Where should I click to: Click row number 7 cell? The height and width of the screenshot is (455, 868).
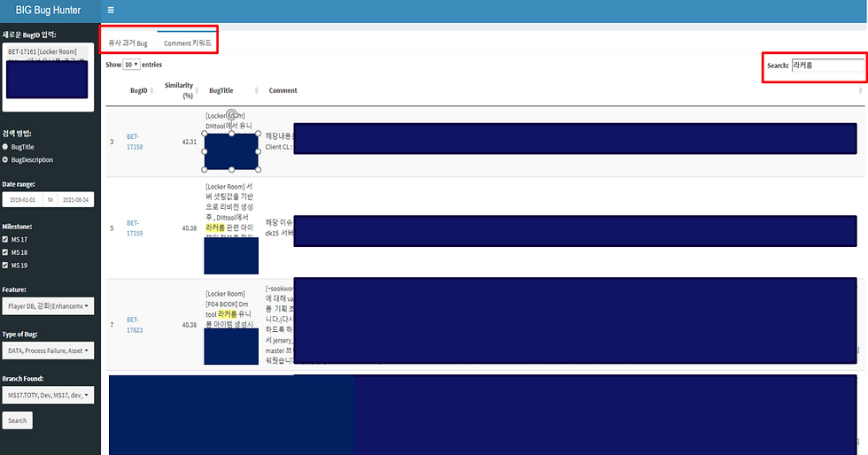tap(112, 325)
